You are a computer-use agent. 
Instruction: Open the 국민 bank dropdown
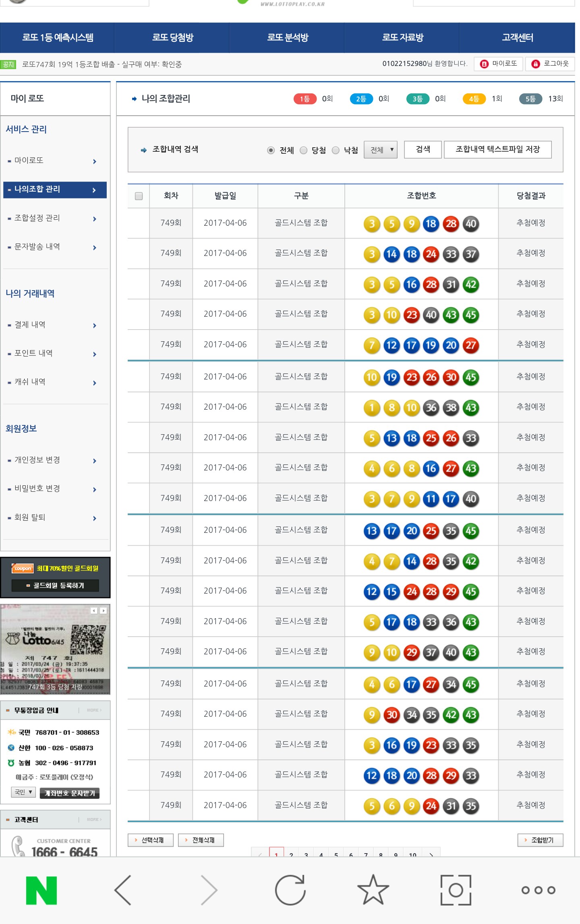23,792
